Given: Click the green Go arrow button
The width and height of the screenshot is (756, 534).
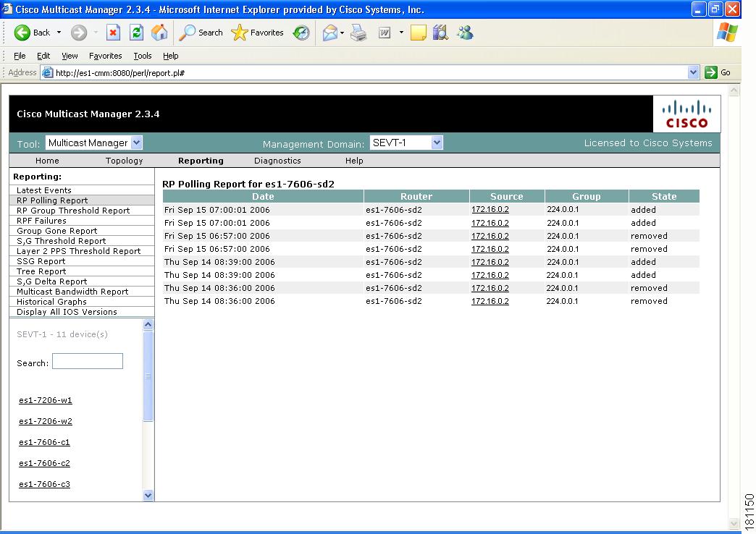Looking at the screenshot, I should pyautogui.click(x=710, y=72).
